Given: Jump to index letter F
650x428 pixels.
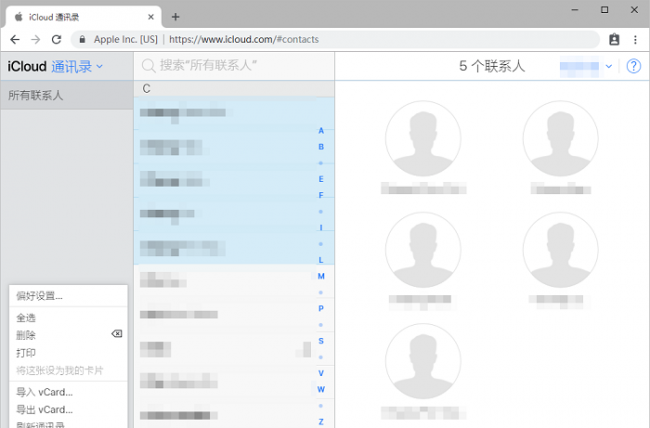Looking at the screenshot, I should [321, 195].
